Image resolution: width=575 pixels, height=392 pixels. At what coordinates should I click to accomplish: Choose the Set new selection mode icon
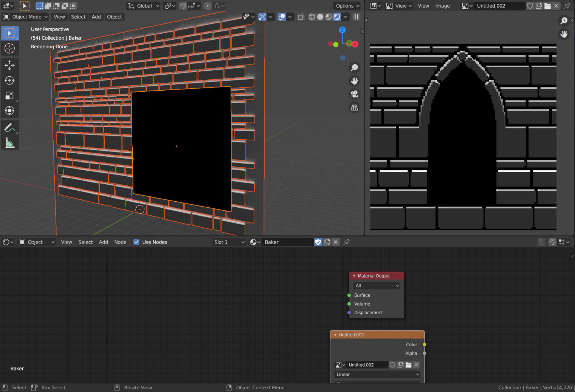40,6
